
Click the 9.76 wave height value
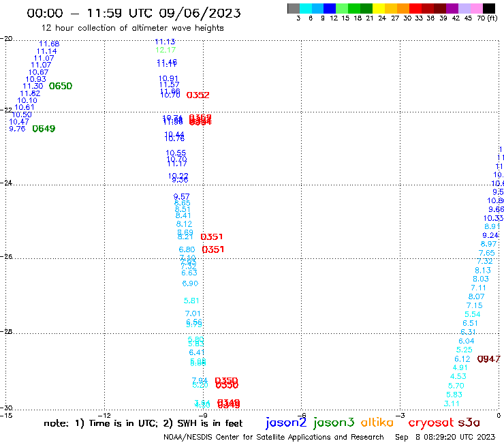(x=17, y=129)
